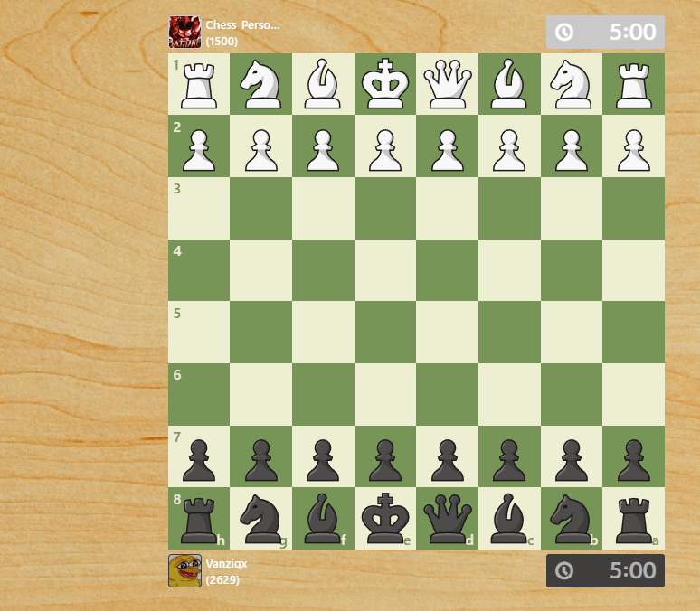Select the white king on e1
This screenshot has width=700, height=611.
click(385, 84)
